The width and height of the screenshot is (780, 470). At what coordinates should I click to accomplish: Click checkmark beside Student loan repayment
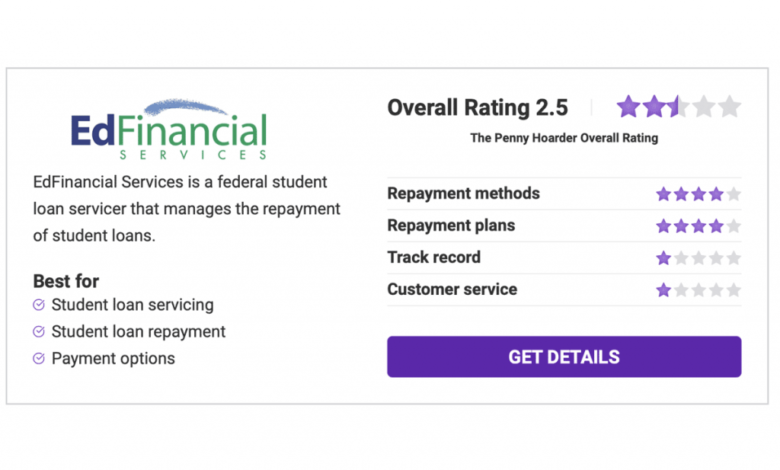point(39,331)
